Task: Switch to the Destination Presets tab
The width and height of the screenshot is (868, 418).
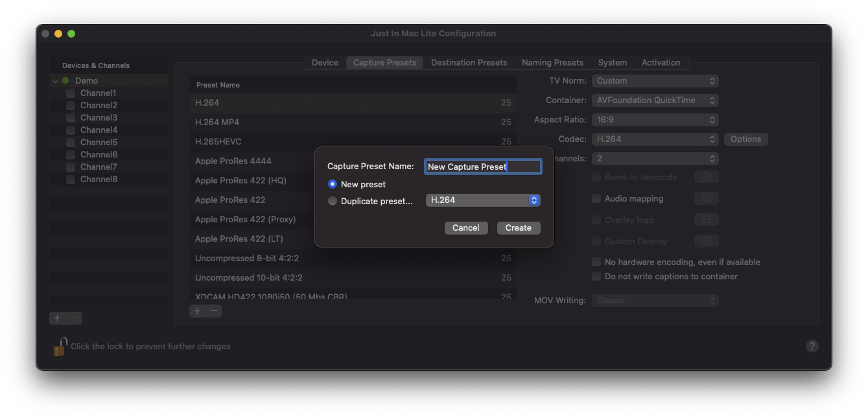Action: coord(469,63)
